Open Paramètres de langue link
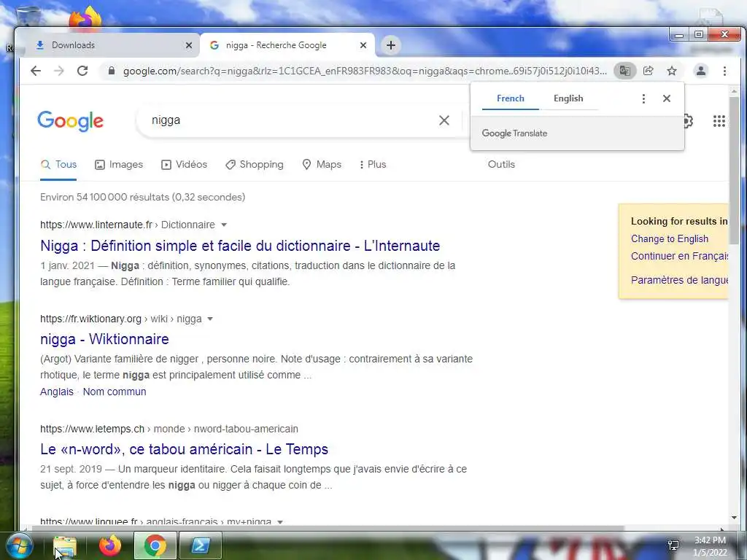Screen dimensions: 747x560 (x=679, y=280)
